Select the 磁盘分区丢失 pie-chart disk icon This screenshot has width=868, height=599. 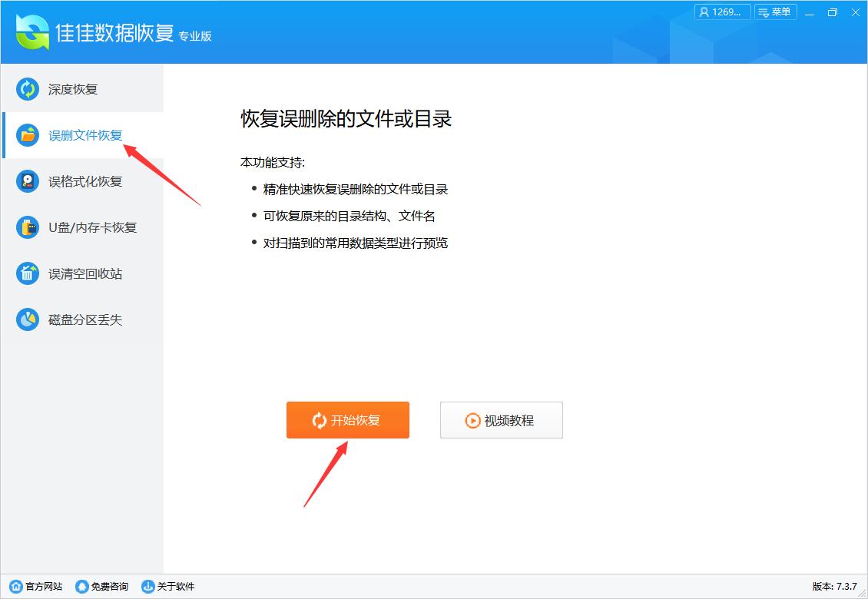click(x=28, y=319)
